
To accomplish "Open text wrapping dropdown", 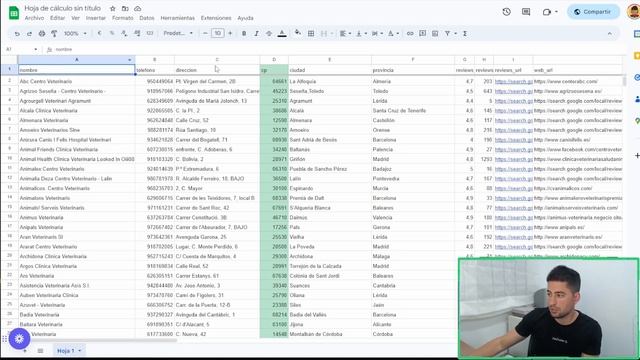I will 377,33.
